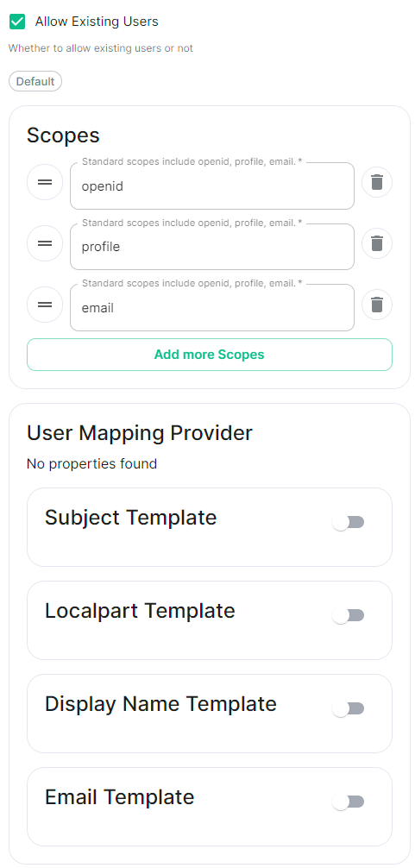Screen dimensions: 415x868
Task: Enable the Subject Template toggle
Action: tap(349, 522)
